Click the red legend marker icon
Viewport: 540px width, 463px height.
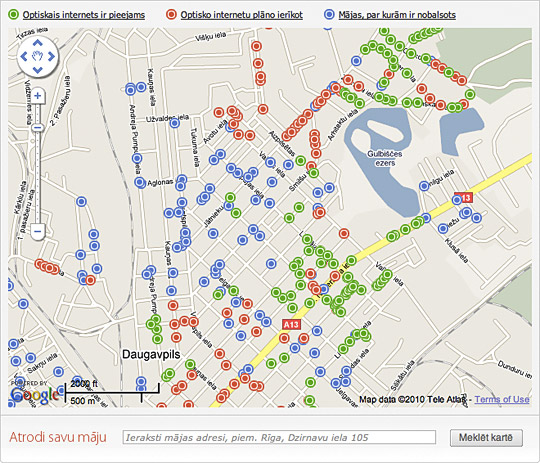(x=171, y=14)
